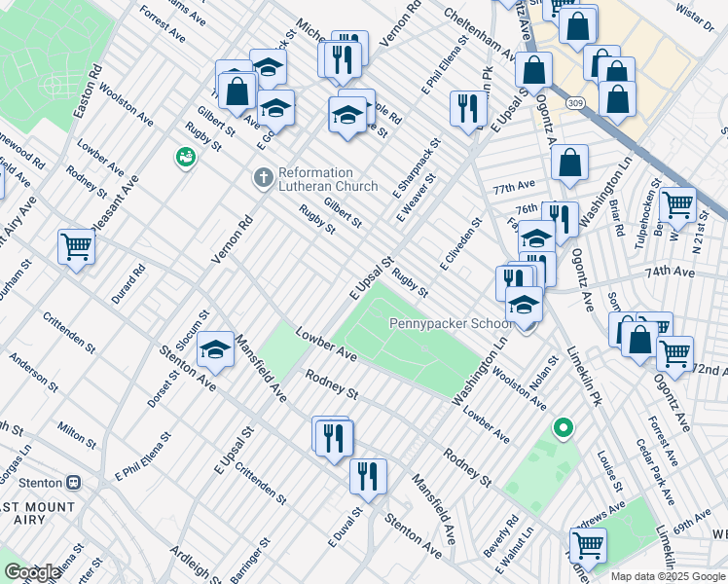Click the Crittenden St label near Durard Rd

click(x=69, y=333)
